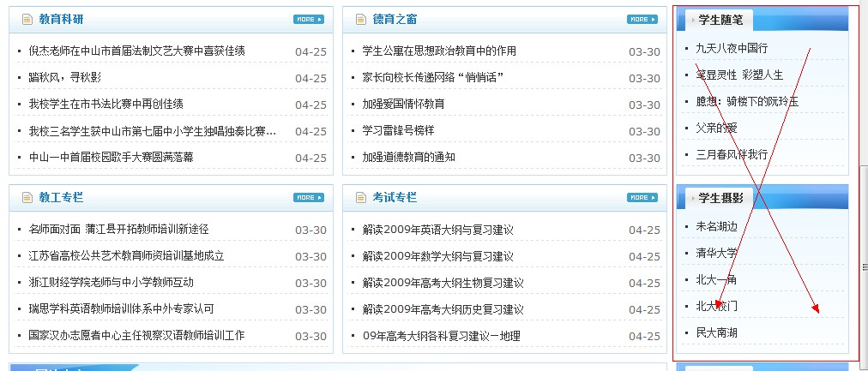Click the document icon beside 教工专栏
Viewport: 868px width, 371px height.
tap(27, 198)
